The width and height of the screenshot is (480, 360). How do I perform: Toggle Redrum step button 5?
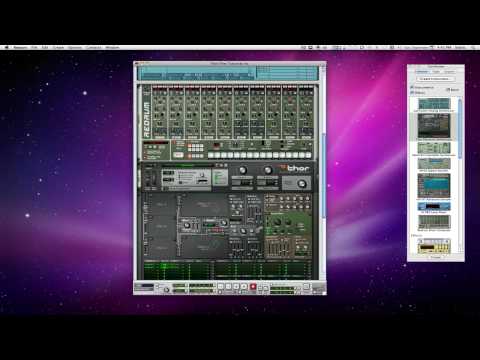[x=237, y=155]
